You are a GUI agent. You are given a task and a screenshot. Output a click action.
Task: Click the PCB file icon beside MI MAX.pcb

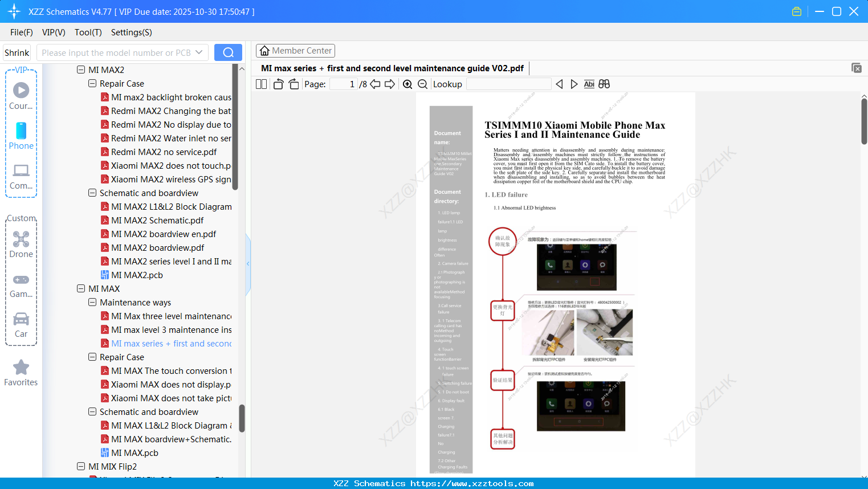[x=105, y=453]
